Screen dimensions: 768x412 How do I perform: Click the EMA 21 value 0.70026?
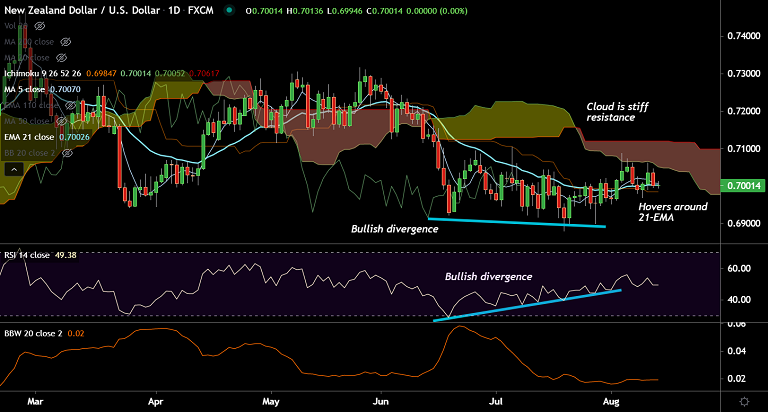74,137
